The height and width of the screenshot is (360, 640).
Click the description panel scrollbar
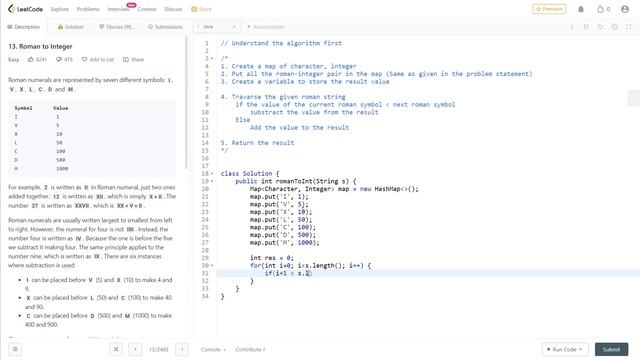click(x=186, y=102)
